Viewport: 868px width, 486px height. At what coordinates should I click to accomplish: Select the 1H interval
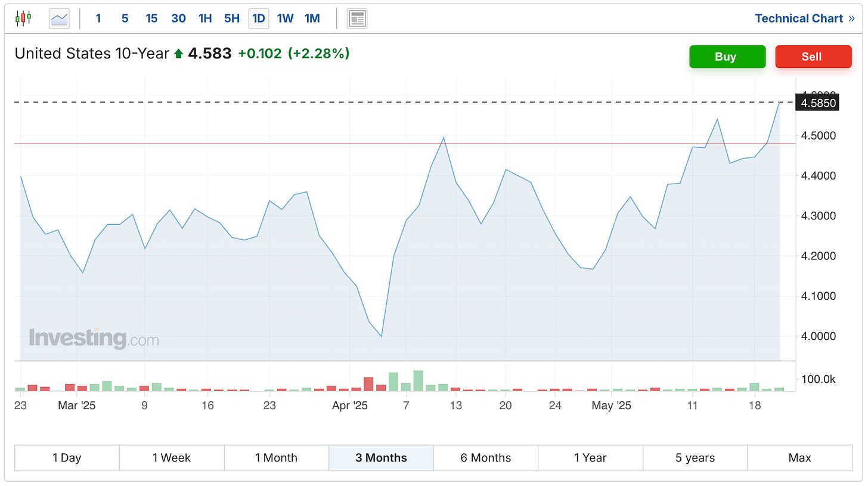[x=205, y=18]
